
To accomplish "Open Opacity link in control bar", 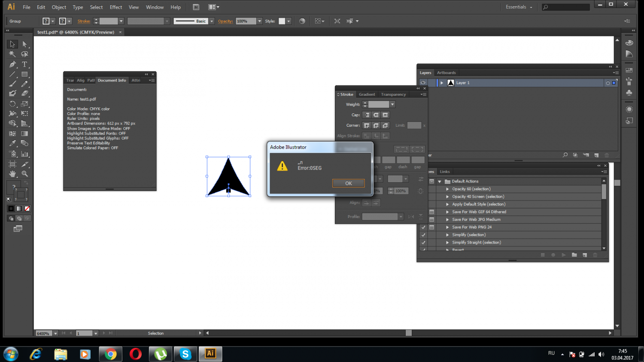I will coord(225,21).
